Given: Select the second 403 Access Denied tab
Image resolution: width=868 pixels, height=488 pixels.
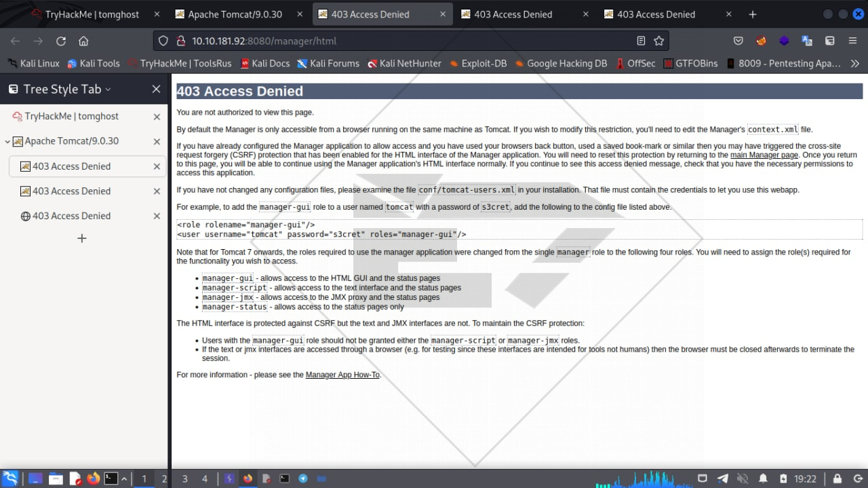Looking at the screenshot, I should tap(524, 14).
